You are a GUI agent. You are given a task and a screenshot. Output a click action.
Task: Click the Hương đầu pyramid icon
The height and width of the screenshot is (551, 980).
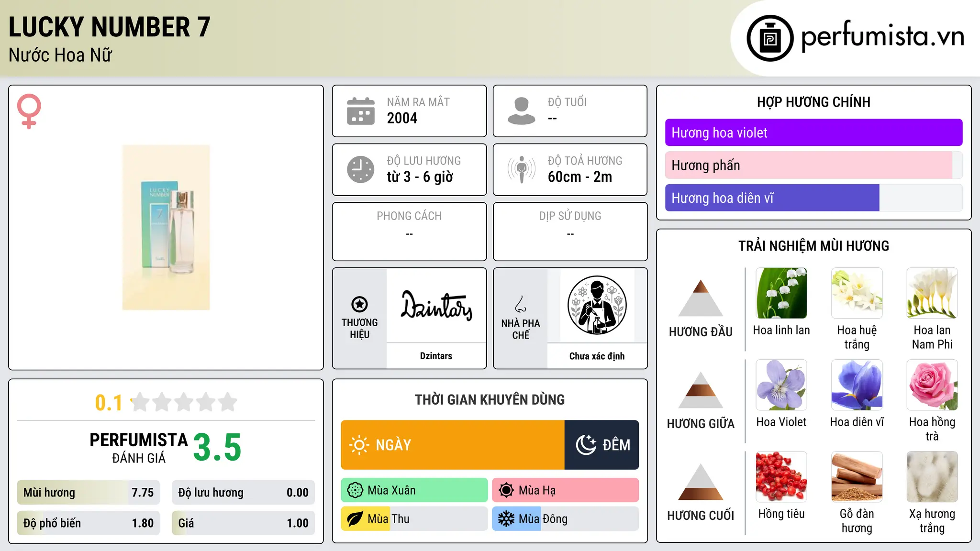701,298
